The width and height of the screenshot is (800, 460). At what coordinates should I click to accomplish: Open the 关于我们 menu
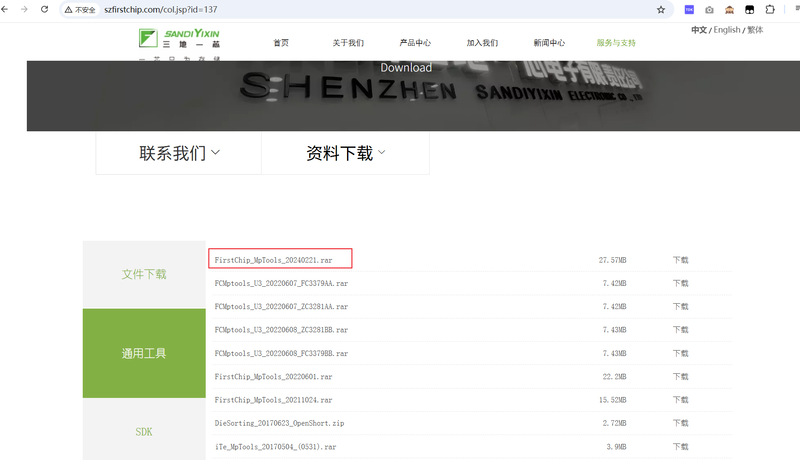tap(348, 43)
